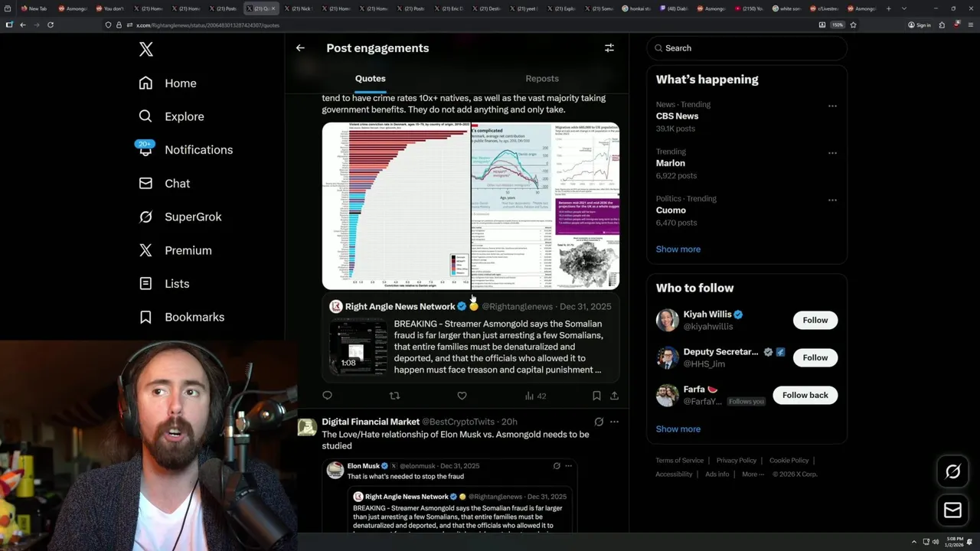Open Elon Musk's quoted post name
980x551 pixels.
[x=363, y=465]
